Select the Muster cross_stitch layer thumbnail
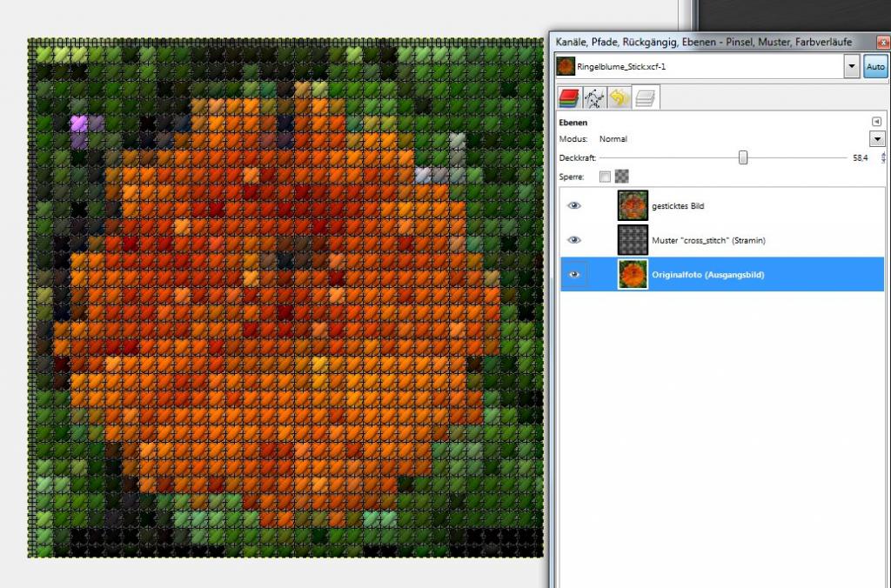Image resolution: width=891 pixels, height=588 pixels. (633, 240)
